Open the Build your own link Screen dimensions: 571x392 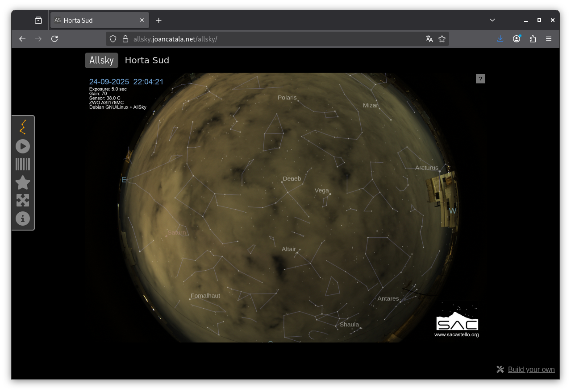(x=531, y=369)
